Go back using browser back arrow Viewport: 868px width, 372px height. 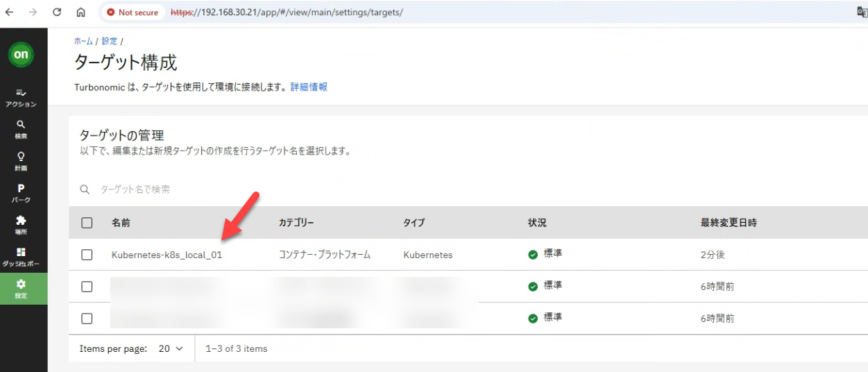(x=9, y=12)
